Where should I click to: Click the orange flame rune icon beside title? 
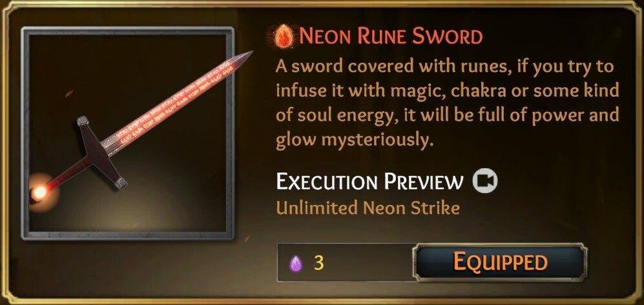coord(284,37)
